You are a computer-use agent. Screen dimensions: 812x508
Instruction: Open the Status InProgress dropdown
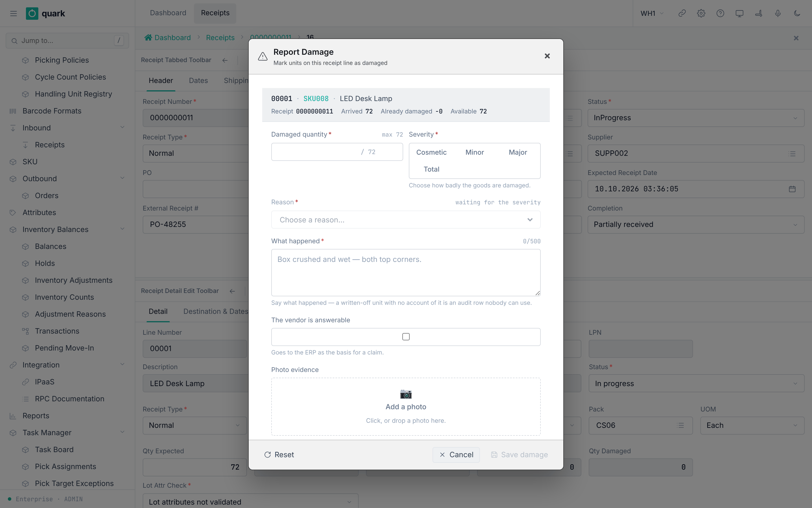coord(696,118)
